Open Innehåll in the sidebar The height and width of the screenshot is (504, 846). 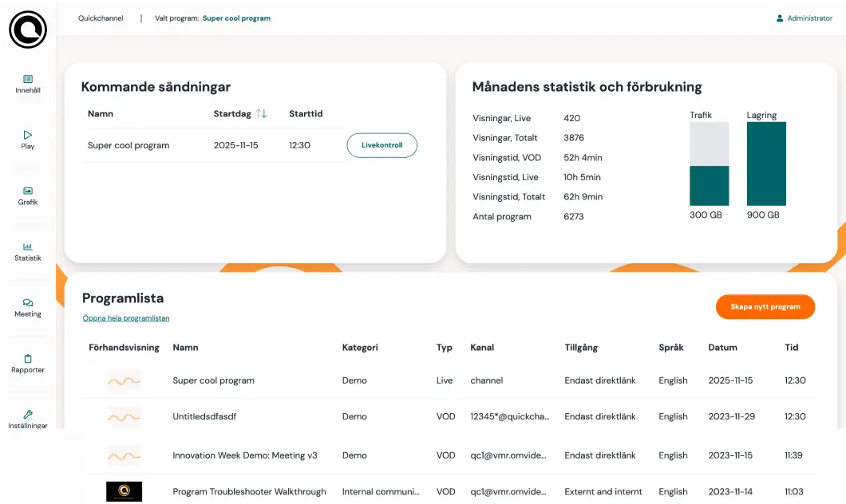(28, 79)
